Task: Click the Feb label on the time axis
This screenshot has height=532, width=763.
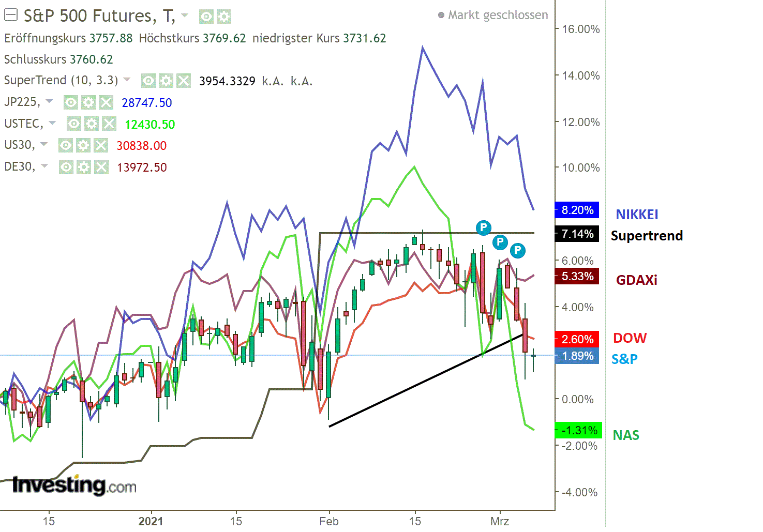Action: (329, 521)
